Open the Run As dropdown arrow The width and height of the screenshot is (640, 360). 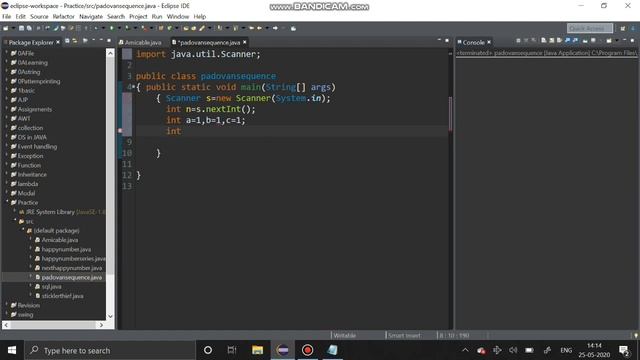119,28
